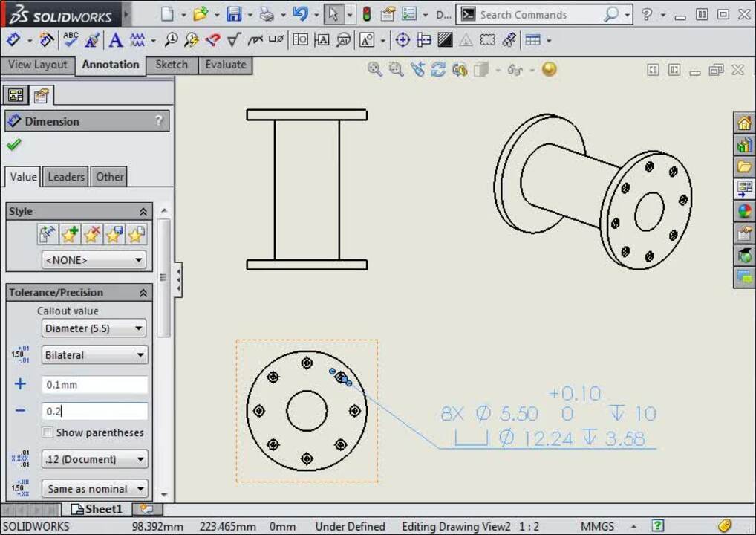Click the Save icon
This screenshot has height=535, width=756.
(x=234, y=14)
